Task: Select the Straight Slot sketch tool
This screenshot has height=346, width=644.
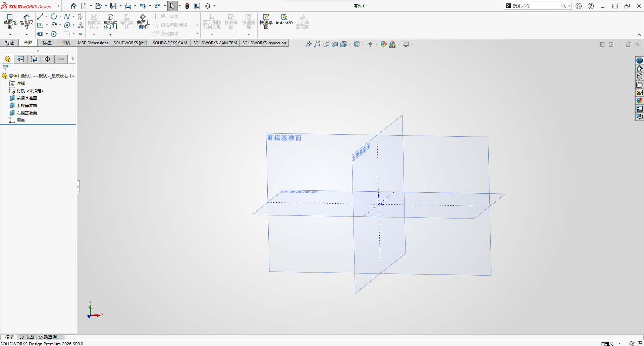Action: [x=41, y=34]
